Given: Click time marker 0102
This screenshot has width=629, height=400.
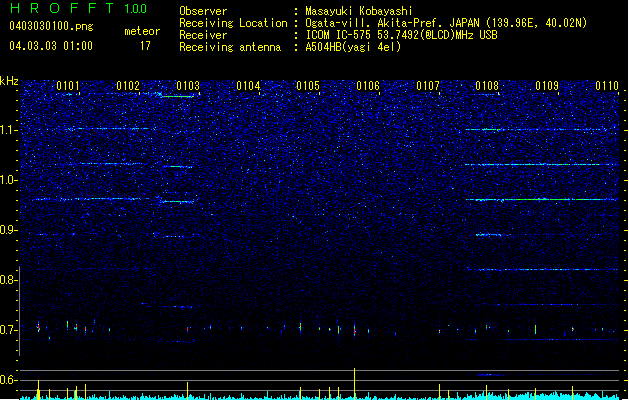Looking at the screenshot, I should [x=128, y=86].
